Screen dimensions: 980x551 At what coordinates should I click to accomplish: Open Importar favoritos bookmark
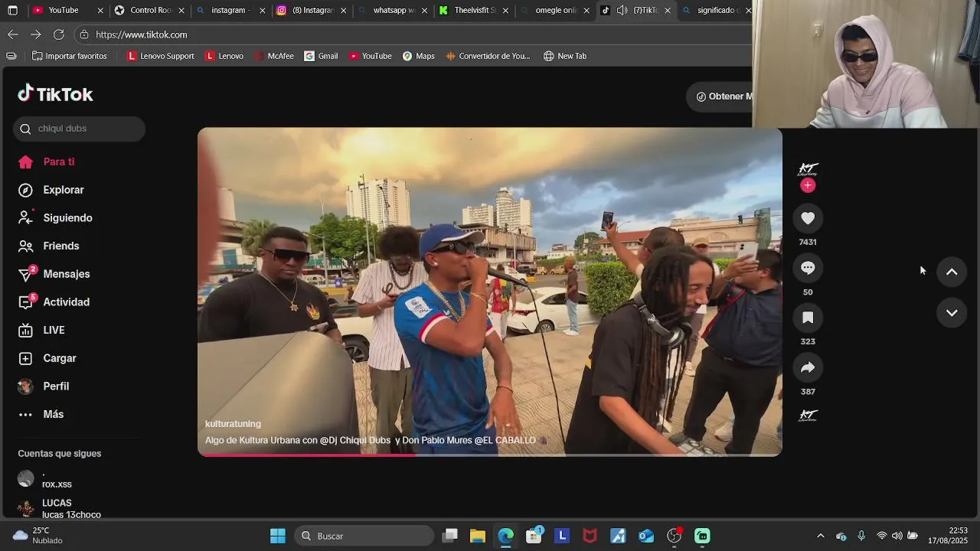click(x=69, y=56)
